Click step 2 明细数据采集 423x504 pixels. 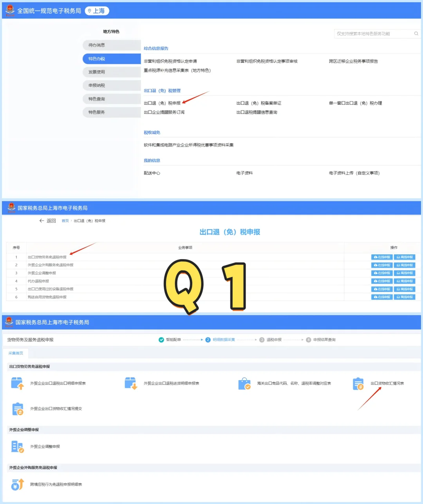220,340
